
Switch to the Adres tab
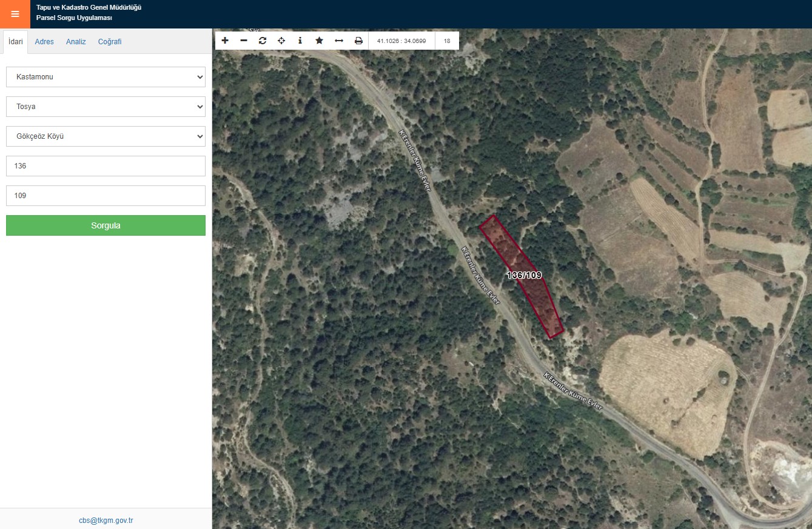point(44,42)
